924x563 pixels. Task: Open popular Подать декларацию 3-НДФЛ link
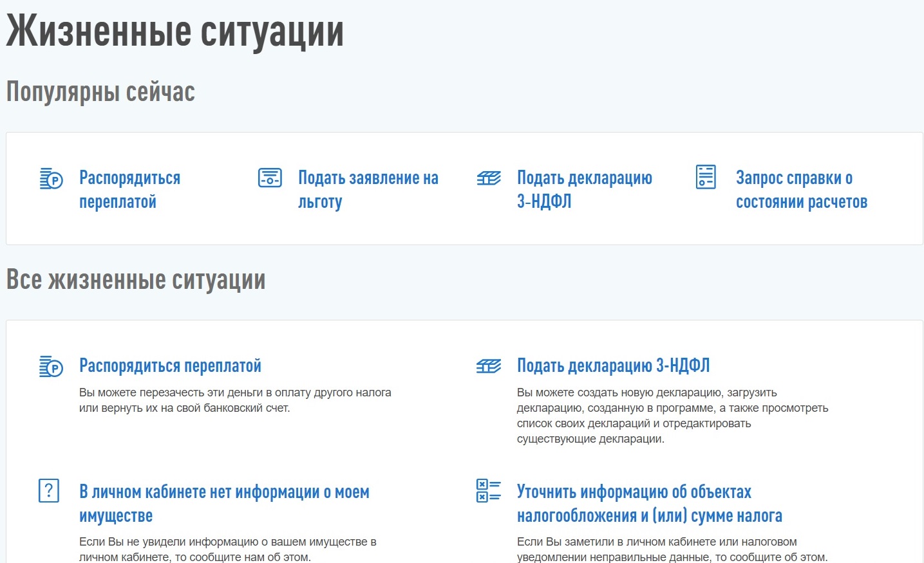click(x=585, y=190)
